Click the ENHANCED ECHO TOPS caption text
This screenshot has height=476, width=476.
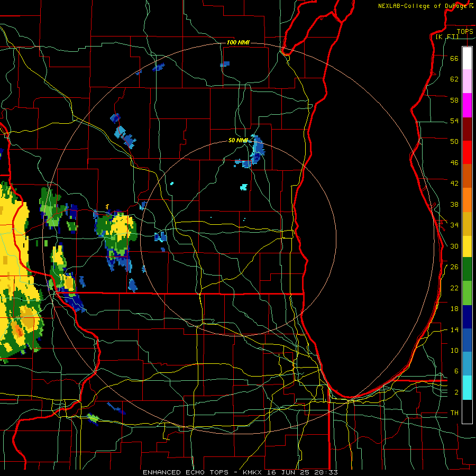tap(186, 472)
